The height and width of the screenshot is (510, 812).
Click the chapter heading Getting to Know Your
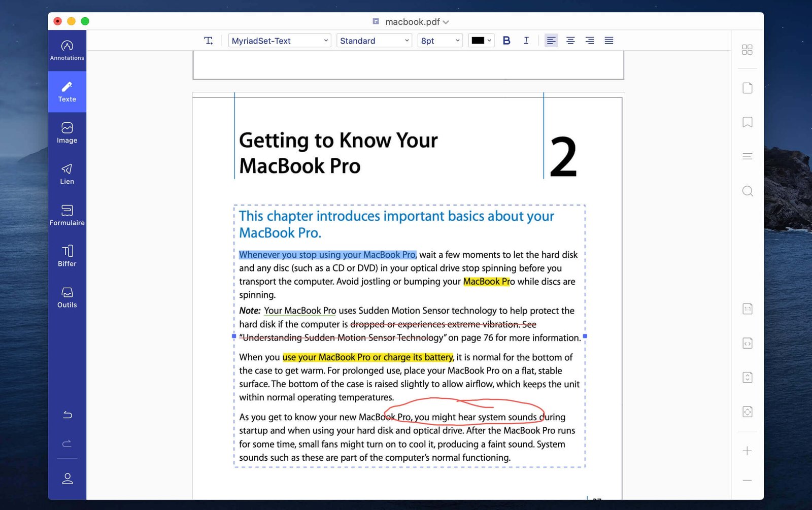[339, 140]
